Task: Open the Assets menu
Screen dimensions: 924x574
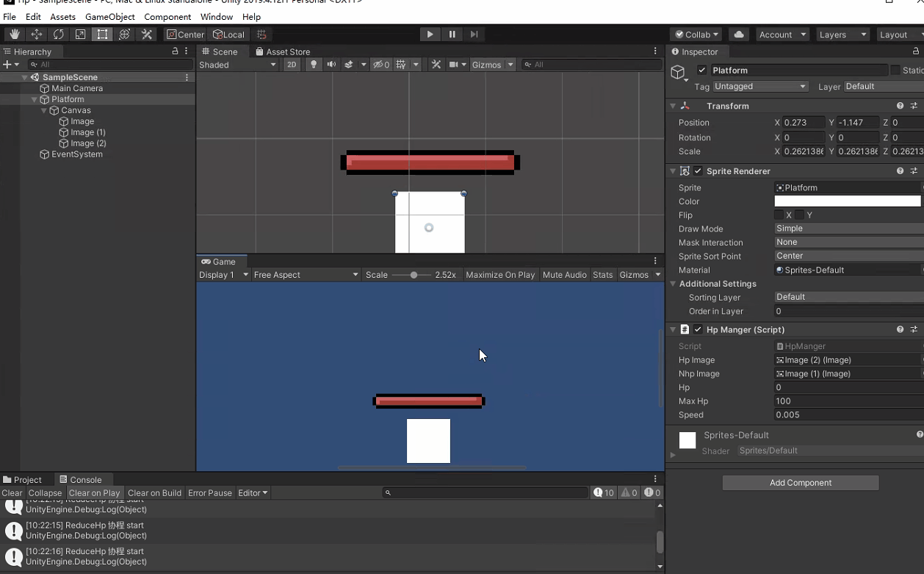Action: pyautogui.click(x=62, y=16)
